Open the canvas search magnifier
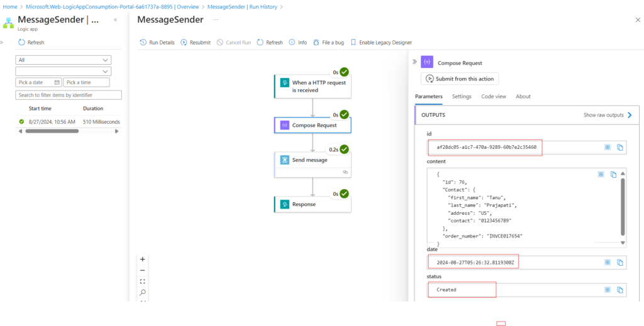644x326 pixels. 143,292
